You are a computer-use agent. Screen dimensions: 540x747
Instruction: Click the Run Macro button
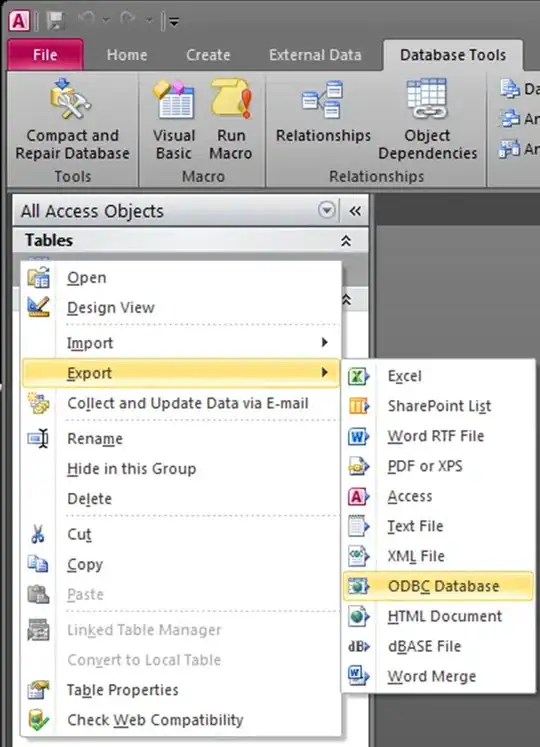231,119
